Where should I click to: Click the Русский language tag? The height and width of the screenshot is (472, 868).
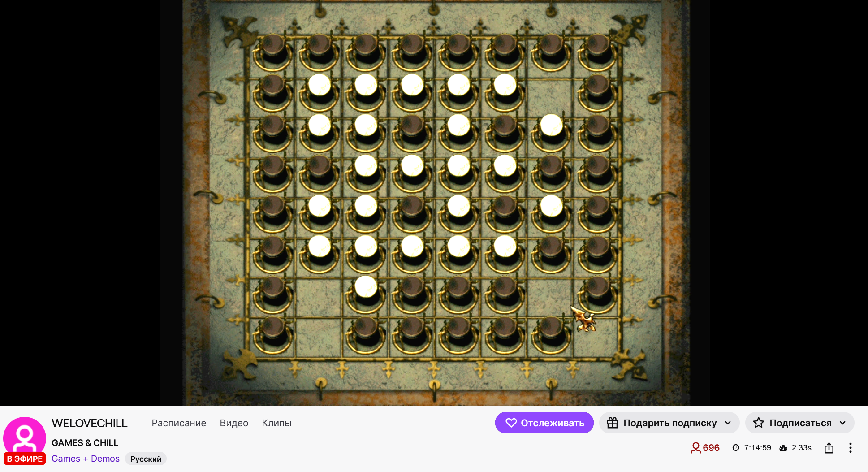[x=146, y=459]
